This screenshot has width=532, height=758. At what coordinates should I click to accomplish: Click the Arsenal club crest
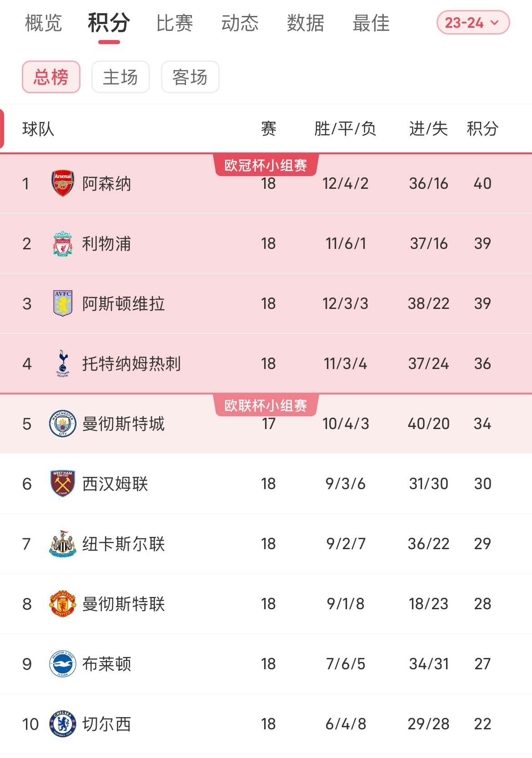tap(63, 183)
